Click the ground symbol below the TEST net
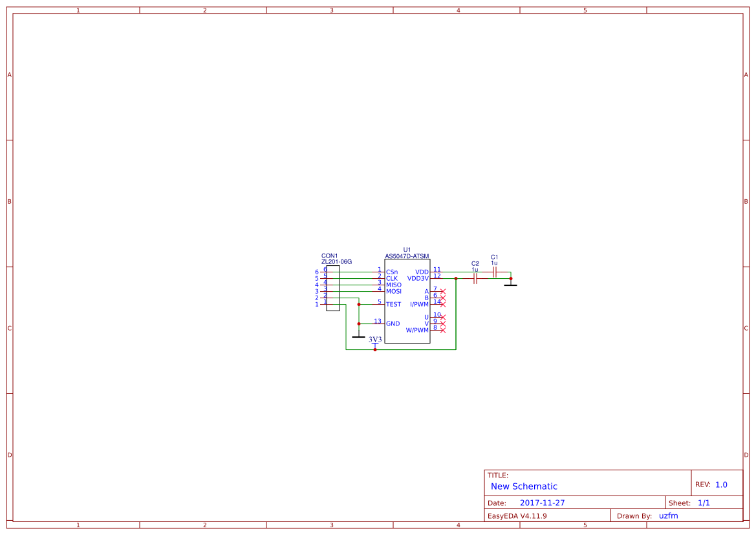The height and width of the screenshot is (535, 756). pos(358,336)
